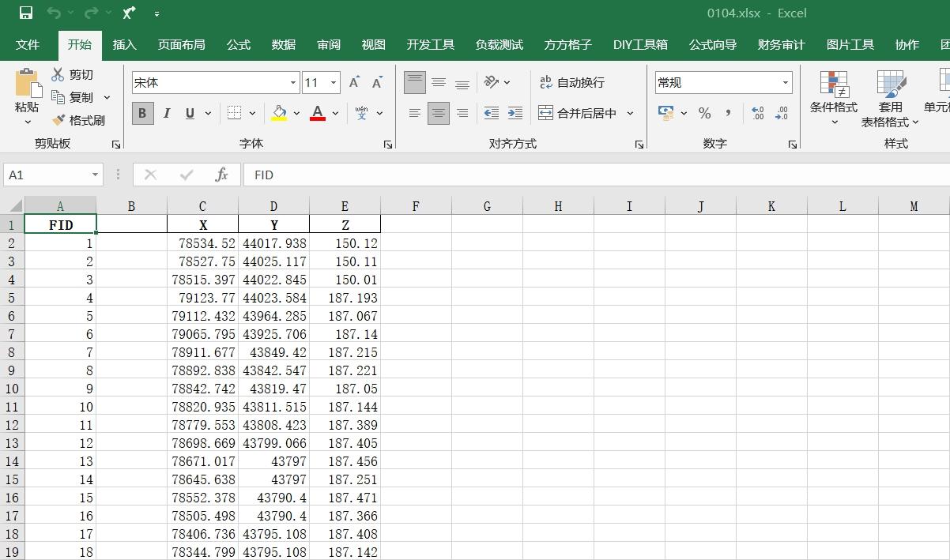This screenshot has width=950, height=560.
Task: Toggle bold formatting
Action: pyautogui.click(x=141, y=113)
